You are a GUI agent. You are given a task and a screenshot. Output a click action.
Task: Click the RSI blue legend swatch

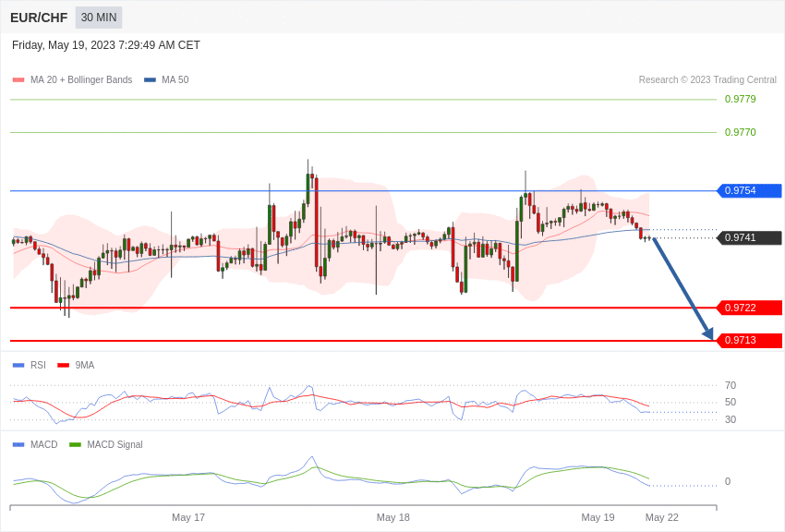(x=18, y=366)
